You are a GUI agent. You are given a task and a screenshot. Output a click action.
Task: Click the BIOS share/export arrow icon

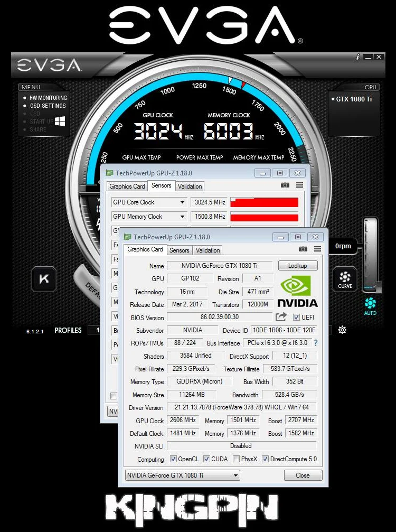(x=281, y=317)
